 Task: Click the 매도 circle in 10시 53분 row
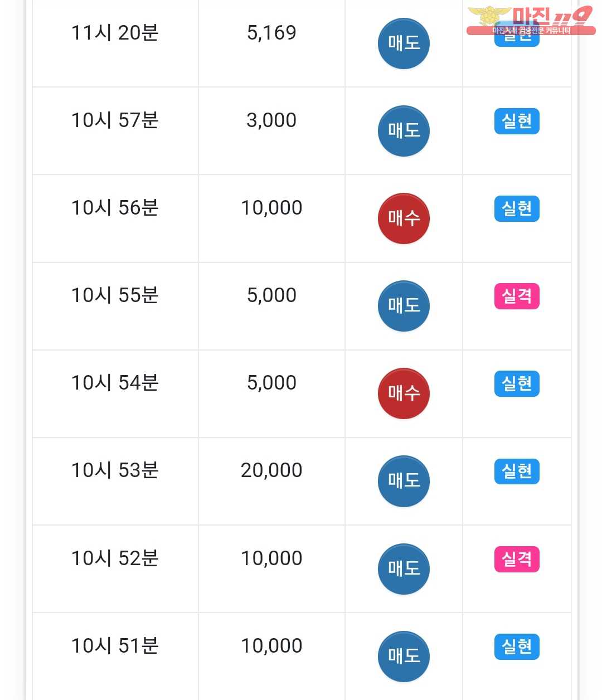coord(404,481)
